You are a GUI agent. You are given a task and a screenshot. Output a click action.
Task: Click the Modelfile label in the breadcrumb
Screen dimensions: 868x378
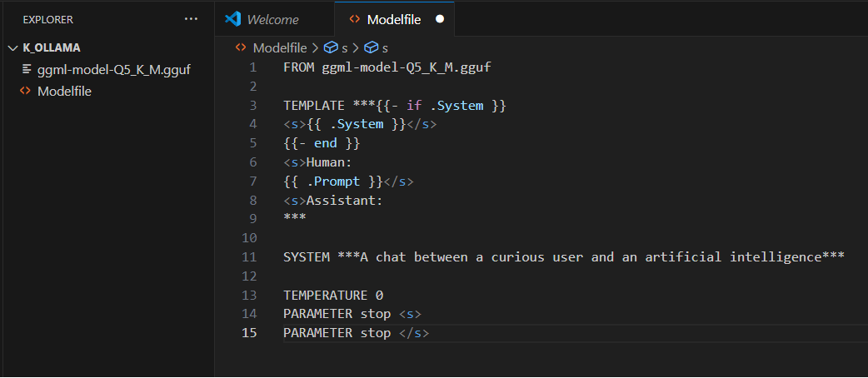[280, 47]
